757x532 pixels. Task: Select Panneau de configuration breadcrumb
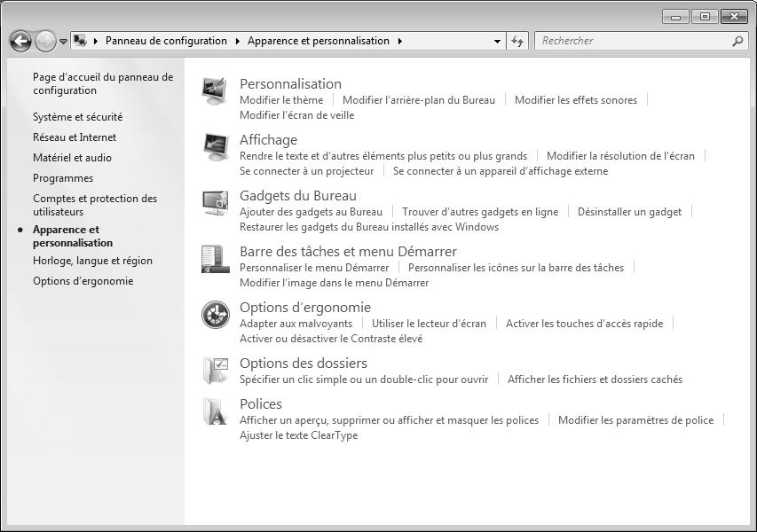point(166,41)
